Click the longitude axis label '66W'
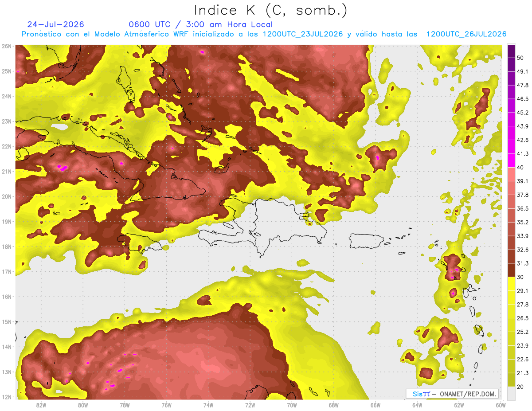 376,405
